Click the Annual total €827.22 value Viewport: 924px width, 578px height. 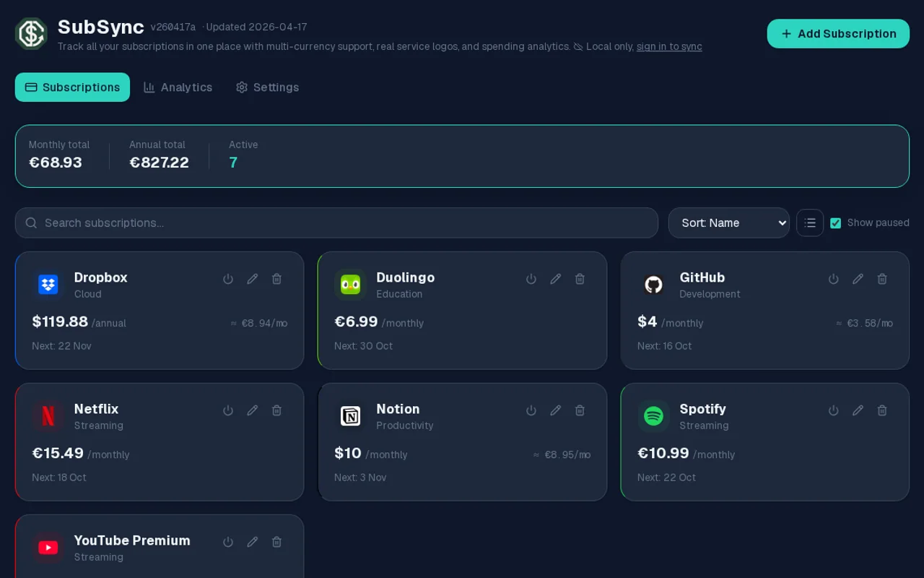point(159,163)
